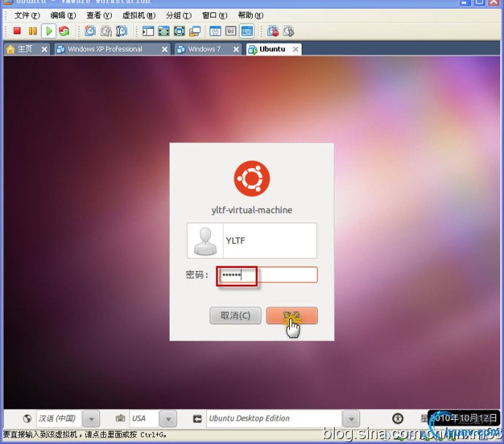Click the Revert to Snapshot icon
Screen dimensions: 504x444
[106, 31]
